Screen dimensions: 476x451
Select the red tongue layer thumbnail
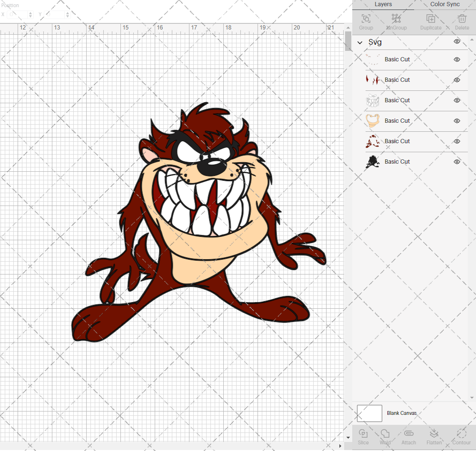(x=373, y=80)
